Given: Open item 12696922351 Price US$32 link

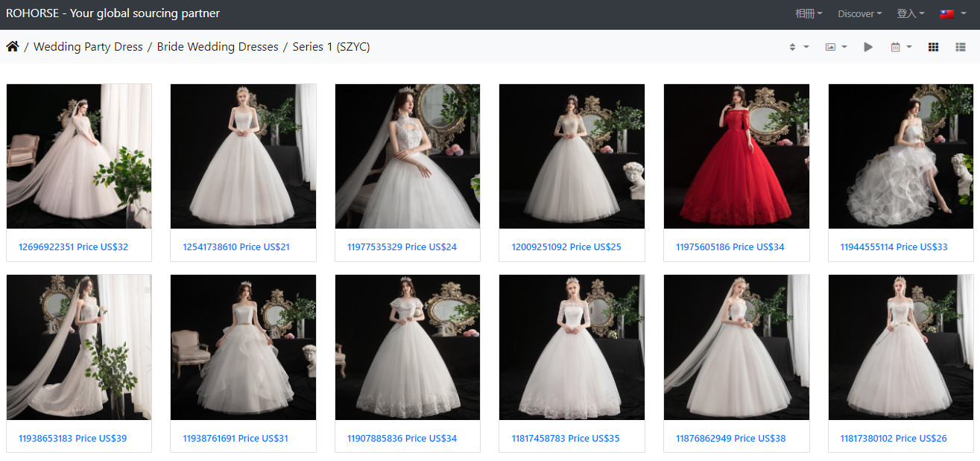Looking at the screenshot, I should pos(73,247).
